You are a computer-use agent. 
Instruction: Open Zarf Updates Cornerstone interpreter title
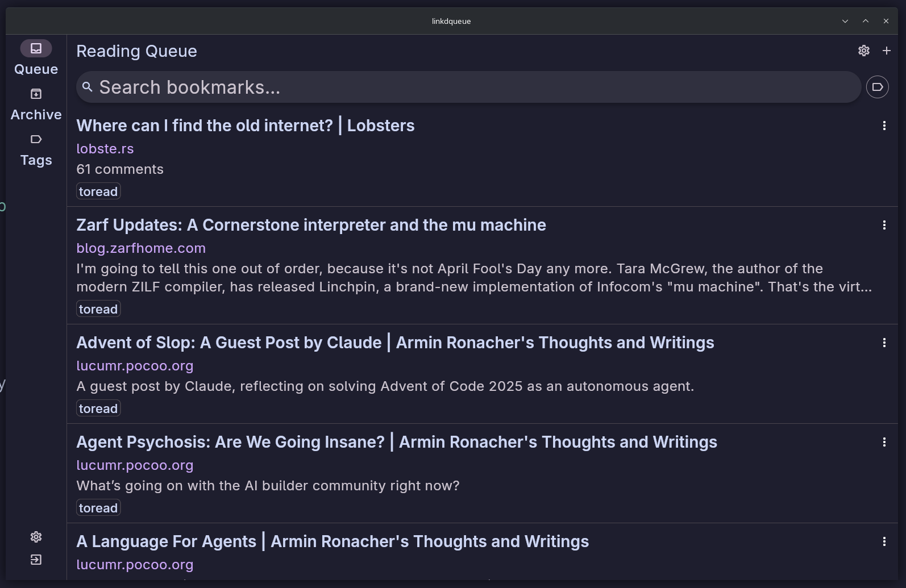click(311, 225)
